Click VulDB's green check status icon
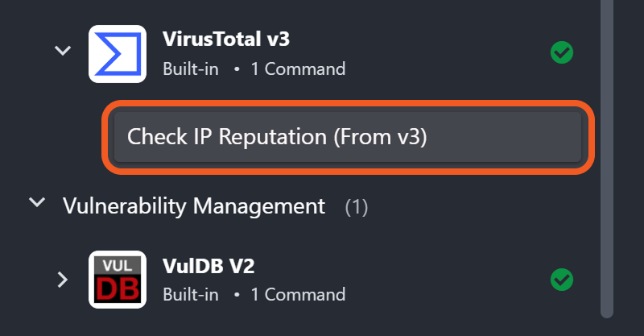The width and height of the screenshot is (644, 336). pos(561,280)
